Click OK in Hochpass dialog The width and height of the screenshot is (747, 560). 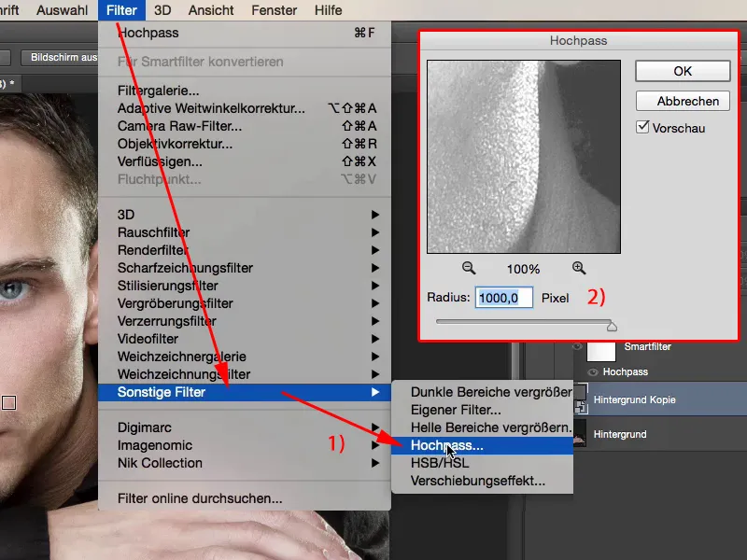click(x=683, y=71)
